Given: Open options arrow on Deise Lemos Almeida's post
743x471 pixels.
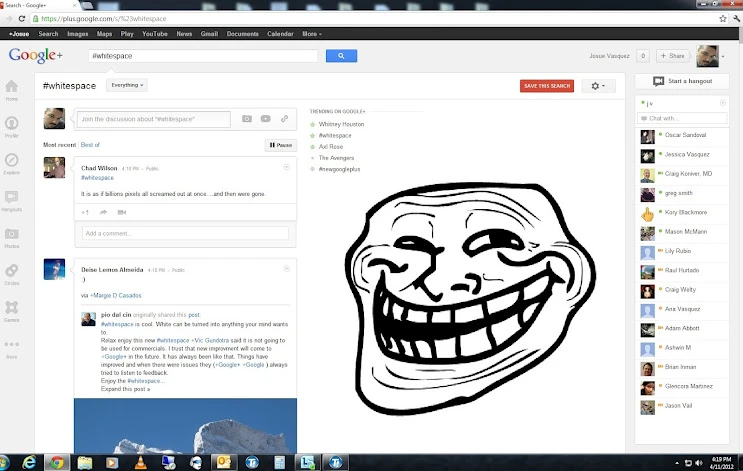Looking at the screenshot, I should tap(286, 269).
